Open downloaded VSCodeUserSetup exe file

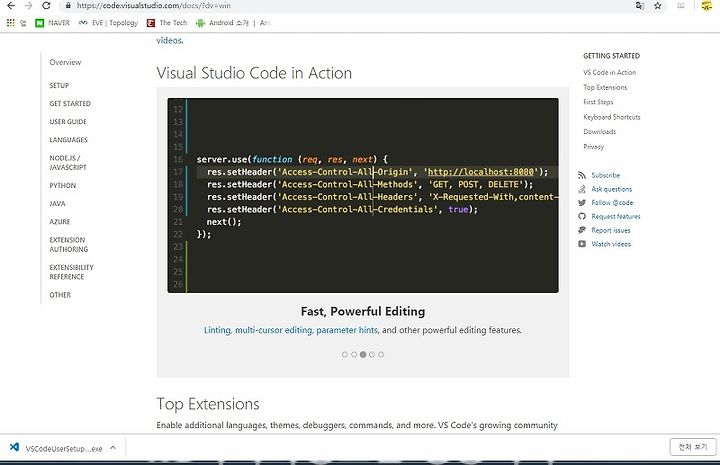[64, 449]
